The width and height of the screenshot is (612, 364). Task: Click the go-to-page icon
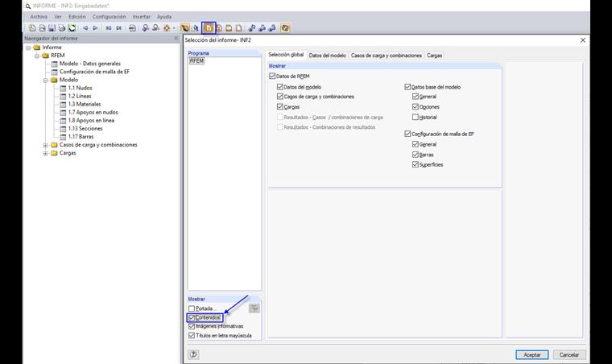point(132,28)
